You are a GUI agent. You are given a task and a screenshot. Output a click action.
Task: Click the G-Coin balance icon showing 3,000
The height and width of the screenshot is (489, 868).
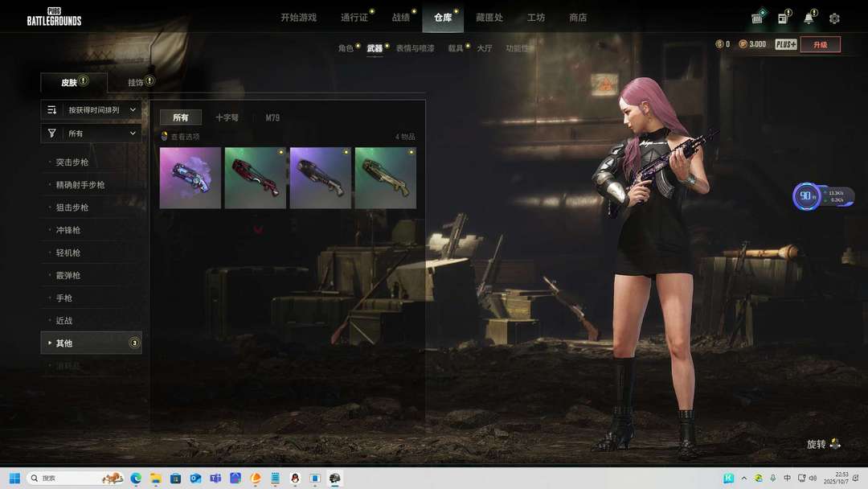tap(743, 44)
